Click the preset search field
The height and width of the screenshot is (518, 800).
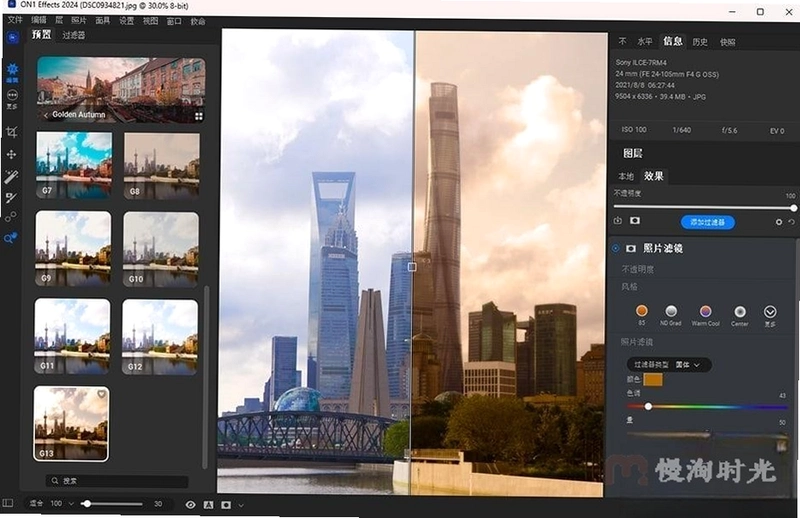click(117, 481)
